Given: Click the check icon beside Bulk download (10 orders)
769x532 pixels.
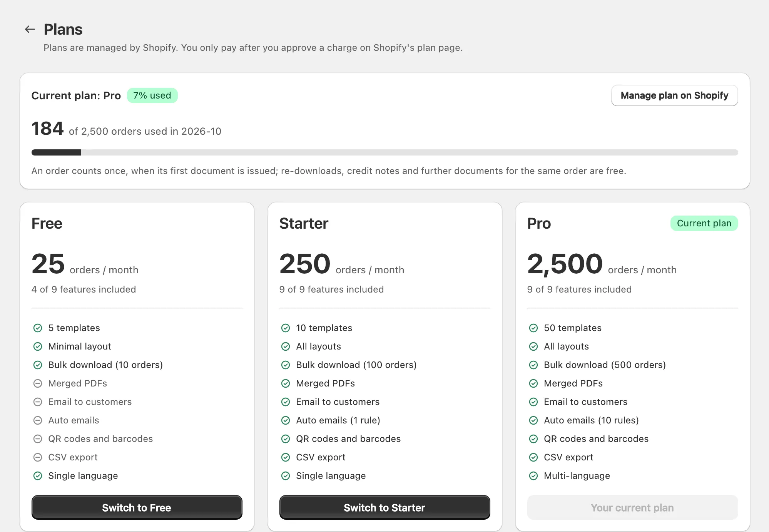Looking at the screenshot, I should pyautogui.click(x=38, y=365).
